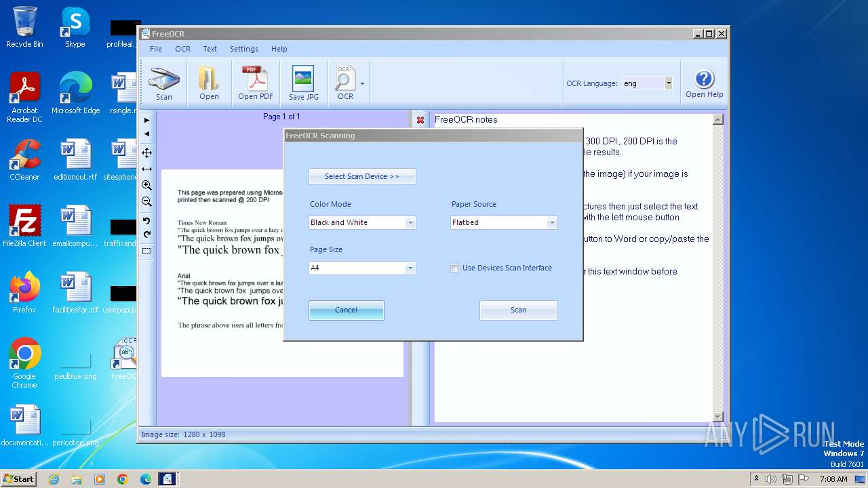
Task: Go to previous page using left arrow icon
Action: click(146, 134)
